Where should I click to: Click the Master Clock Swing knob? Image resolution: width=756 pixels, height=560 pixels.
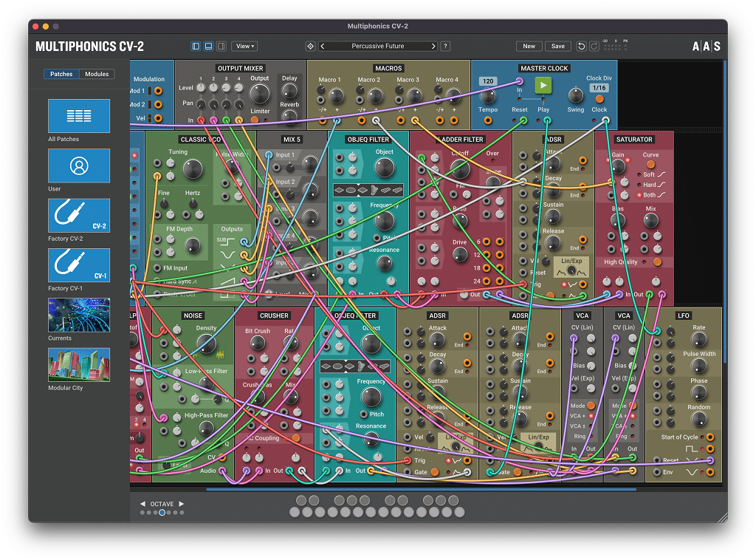click(x=576, y=95)
